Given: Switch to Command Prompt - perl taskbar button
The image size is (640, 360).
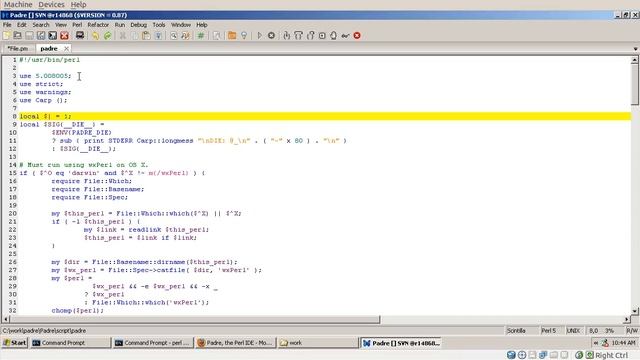Looking at the screenshot, I should tap(153, 343).
